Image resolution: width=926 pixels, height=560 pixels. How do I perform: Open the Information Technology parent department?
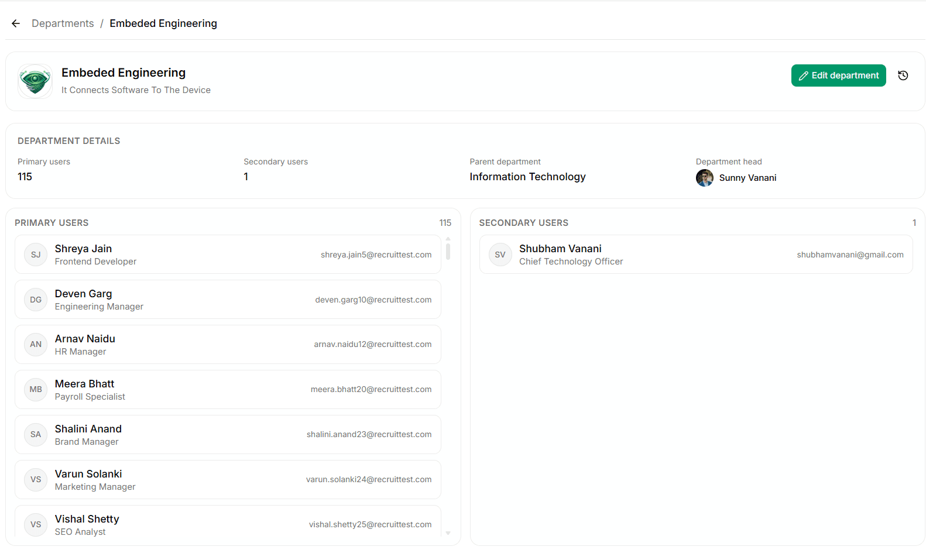pyautogui.click(x=527, y=177)
